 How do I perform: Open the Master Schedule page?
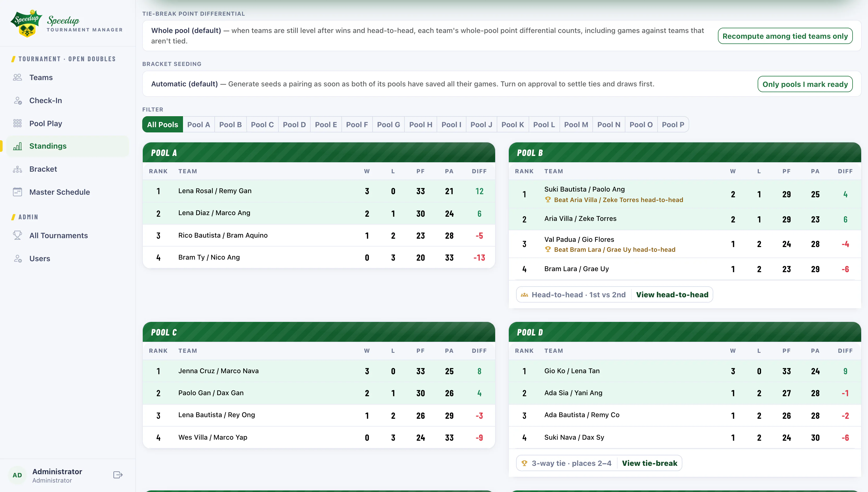click(67, 192)
